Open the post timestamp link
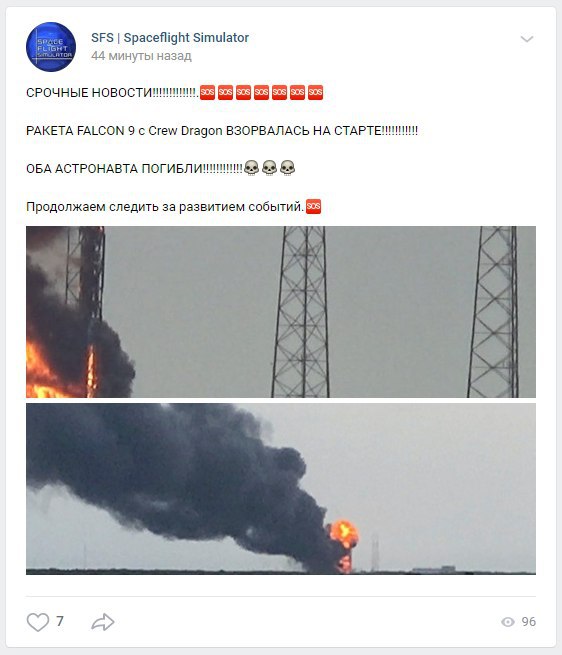This screenshot has width=562, height=655. coord(141,56)
